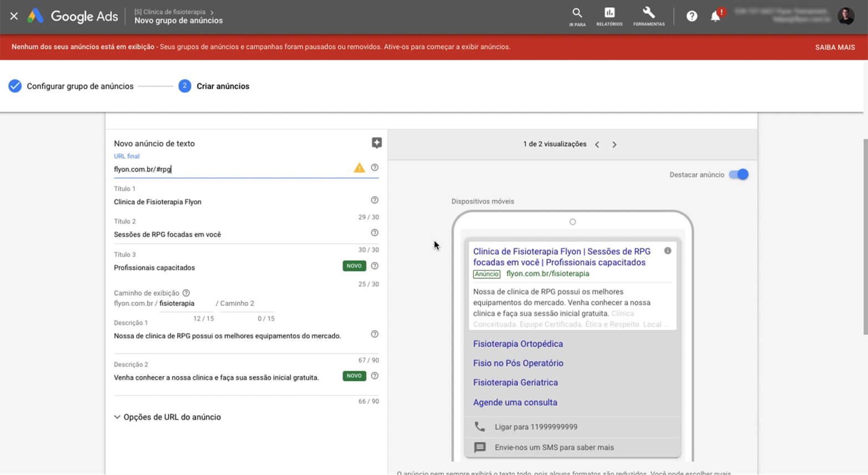Click the URL final warning triangle
Image resolution: width=868 pixels, height=475 pixels.
360,168
